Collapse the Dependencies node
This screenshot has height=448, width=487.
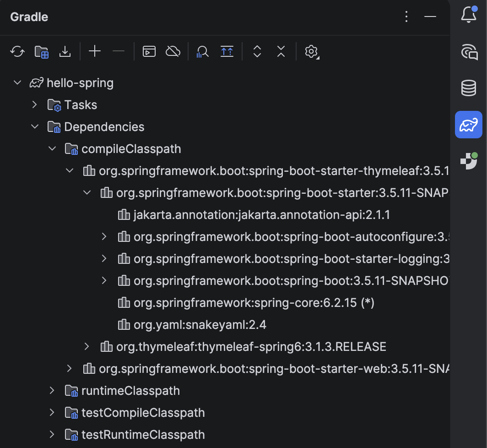pos(35,126)
